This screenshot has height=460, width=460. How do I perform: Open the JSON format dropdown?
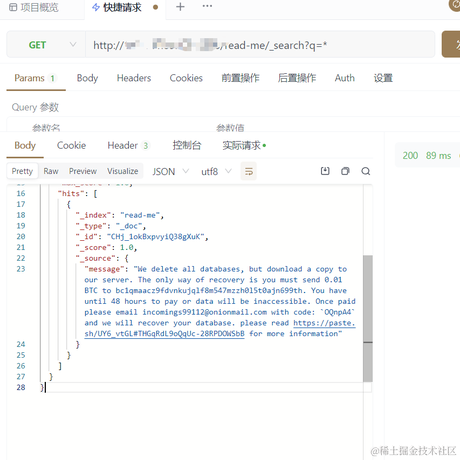coord(170,172)
